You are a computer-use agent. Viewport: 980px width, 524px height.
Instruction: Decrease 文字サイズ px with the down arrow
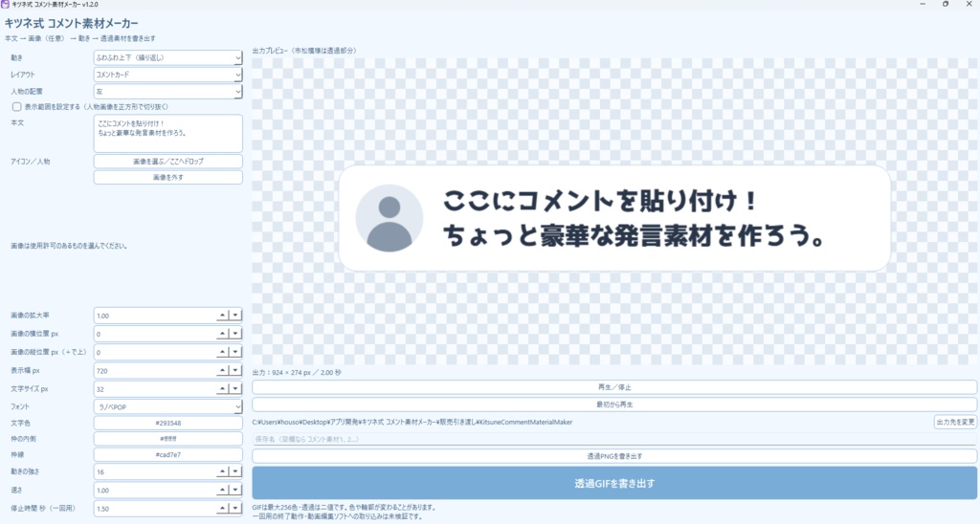tap(235, 388)
